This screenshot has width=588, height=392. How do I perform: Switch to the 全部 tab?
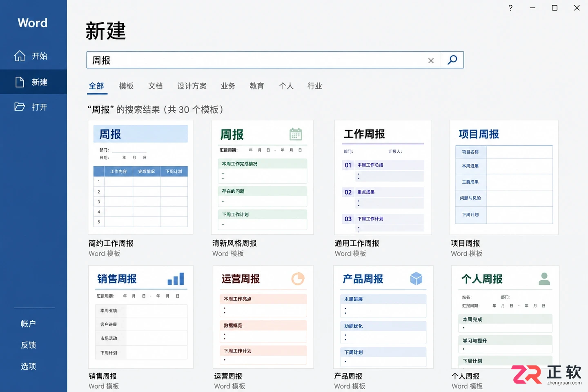96,86
